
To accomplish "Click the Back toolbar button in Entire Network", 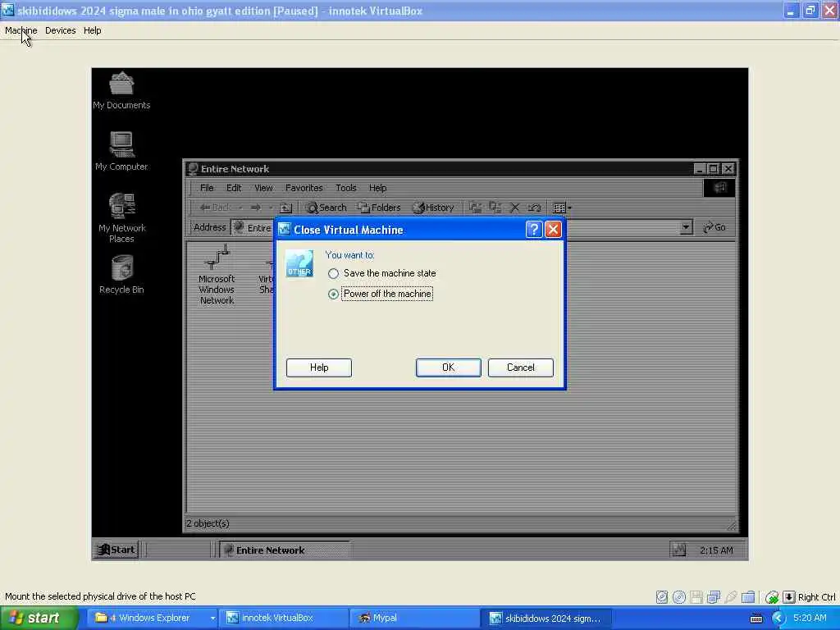I will coord(215,208).
